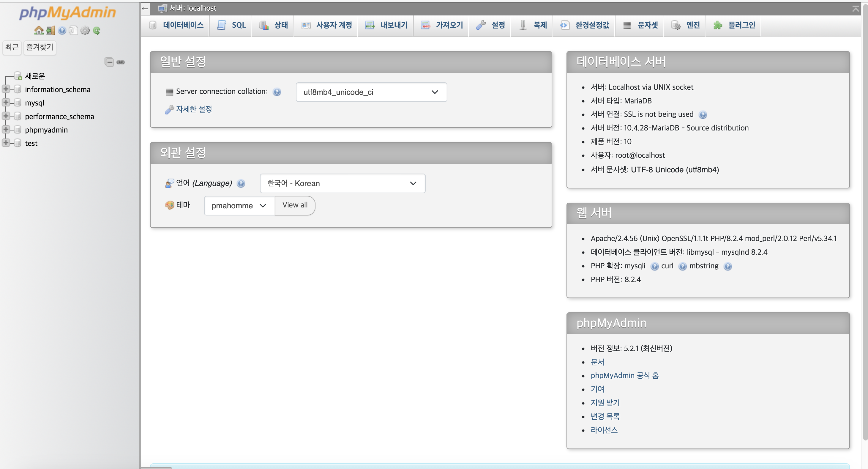Click the View all themes button
Image resolution: width=868 pixels, height=469 pixels.
295,205
